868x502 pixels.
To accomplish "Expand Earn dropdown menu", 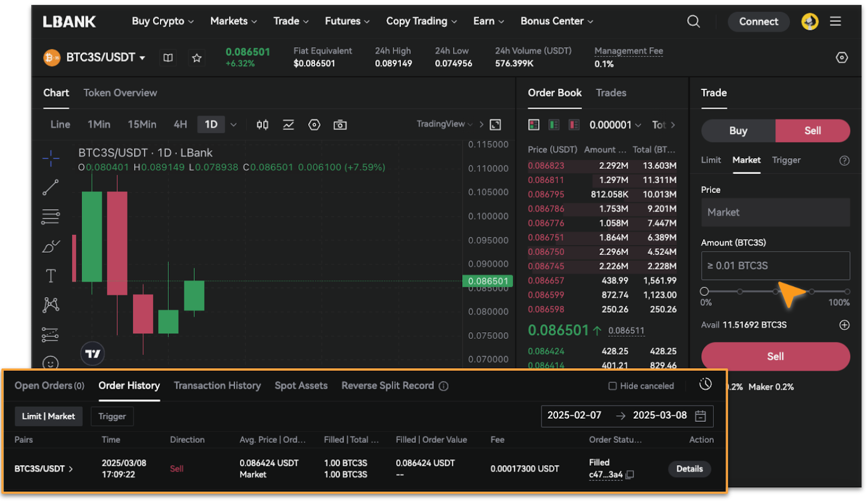I will [x=488, y=21].
